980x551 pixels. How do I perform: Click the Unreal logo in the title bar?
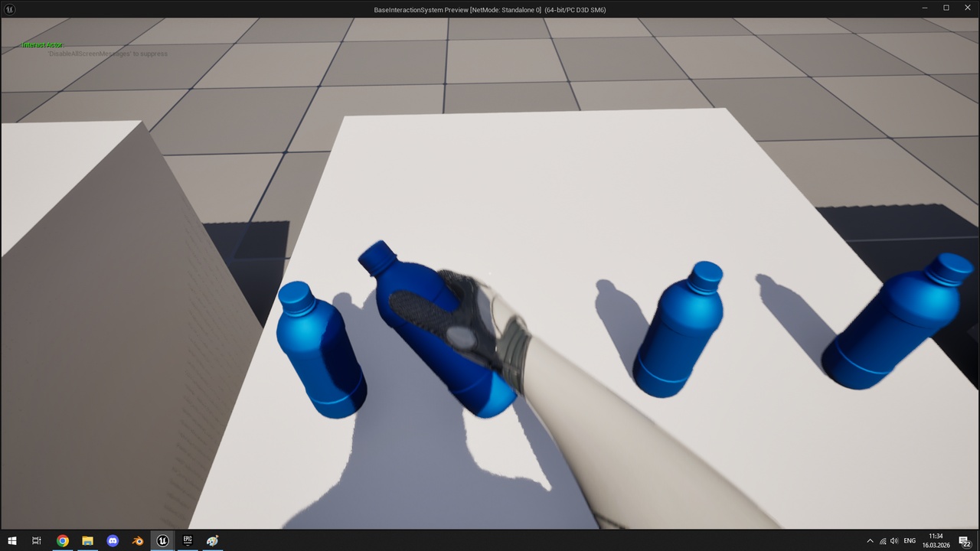coord(8,8)
